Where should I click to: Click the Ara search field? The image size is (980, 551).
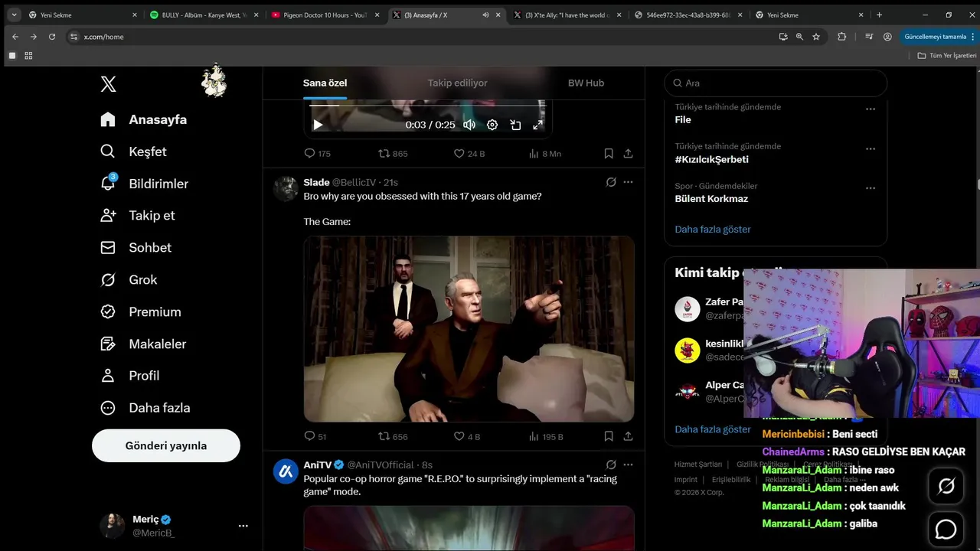click(776, 83)
